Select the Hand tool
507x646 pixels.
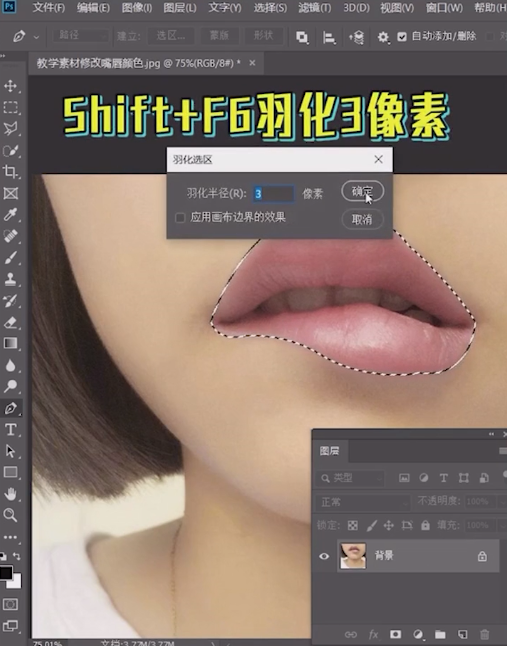click(x=11, y=494)
